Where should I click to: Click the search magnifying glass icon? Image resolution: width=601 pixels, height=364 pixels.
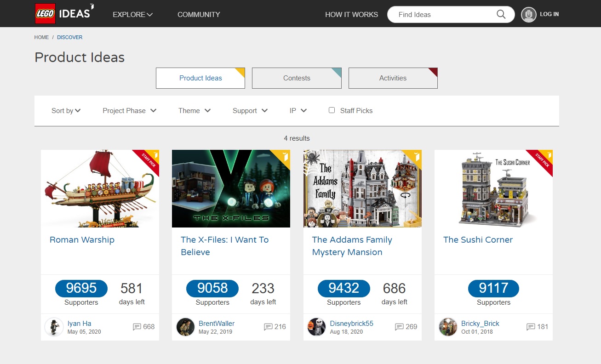[501, 14]
